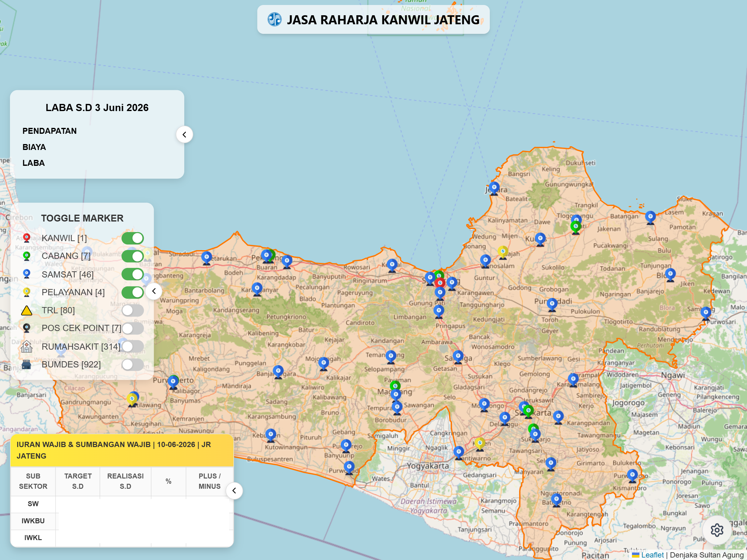Select the blue marker at Temanggung
This screenshot has width=747, height=560.
[x=391, y=357]
